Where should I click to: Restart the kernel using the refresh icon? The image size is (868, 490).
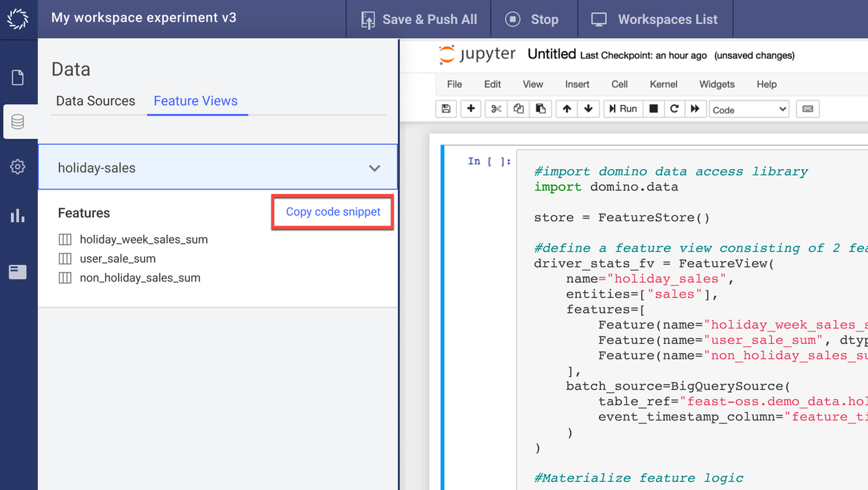click(x=674, y=109)
